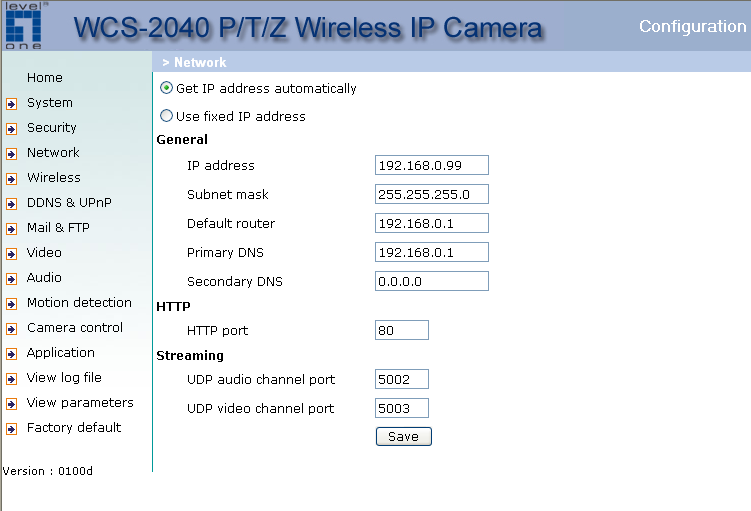Click the arrow icon beside Audio
The width and height of the screenshot is (751, 511).
pos(11,278)
